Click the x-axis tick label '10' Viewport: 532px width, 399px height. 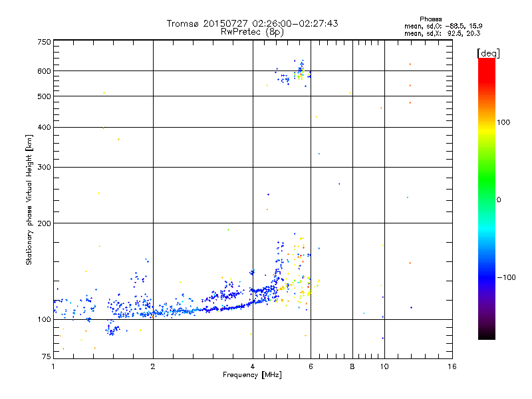coord(384,366)
